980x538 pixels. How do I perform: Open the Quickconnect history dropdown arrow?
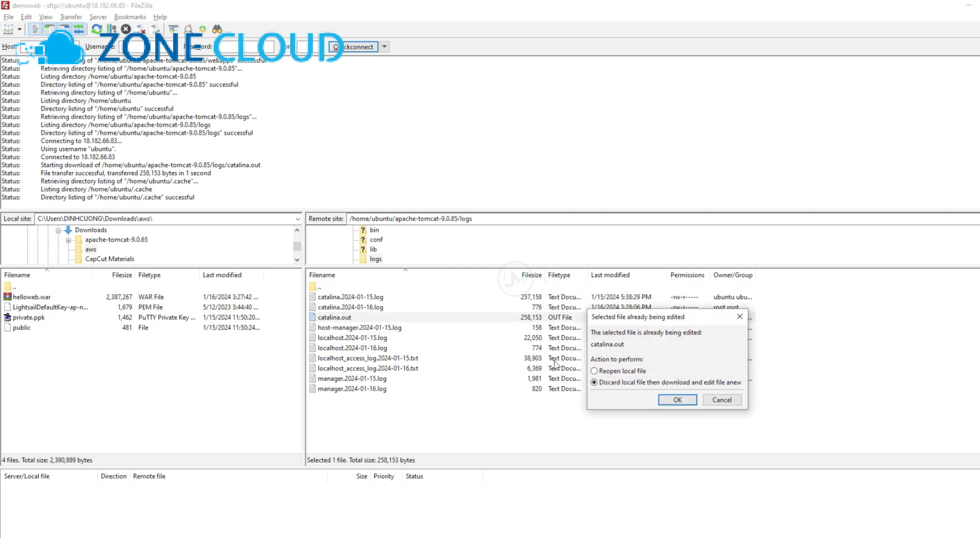384,47
